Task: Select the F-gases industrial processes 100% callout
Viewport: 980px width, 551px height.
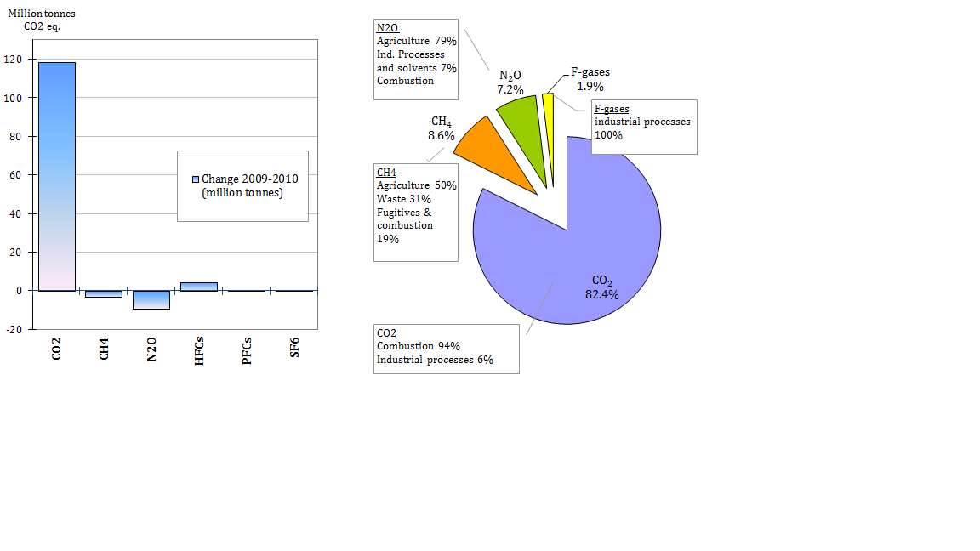Action: [643, 127]
